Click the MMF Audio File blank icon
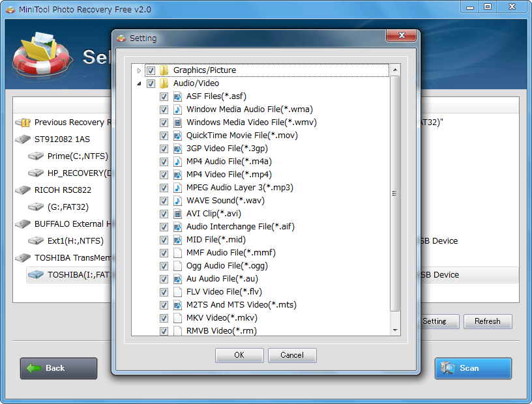Image resolution: width=532 pixels, height=404 pixels. 177,253
